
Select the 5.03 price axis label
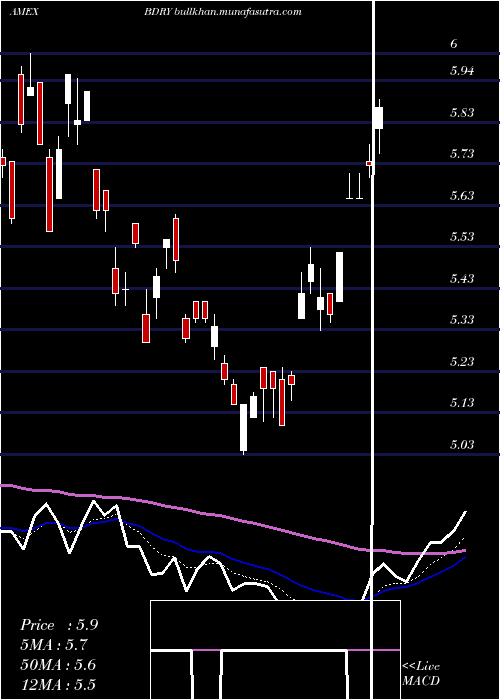[462, 444]
